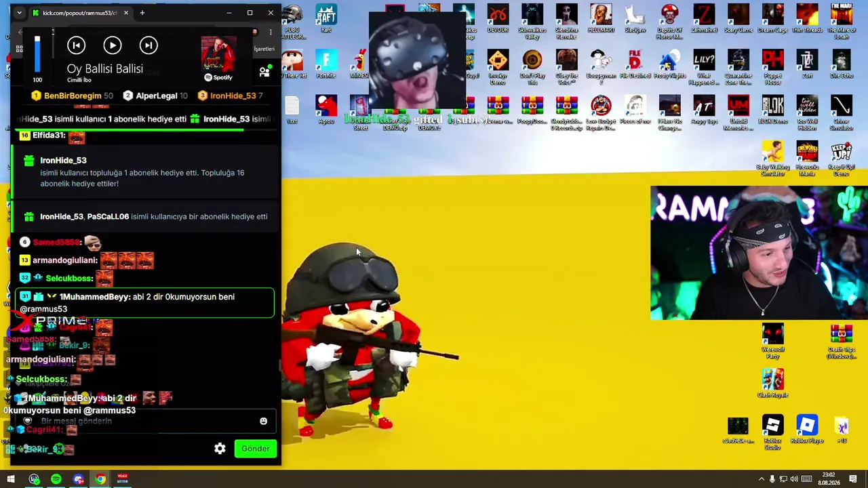The height and width of the screenshot is (488, 868).
Task: Switch to Chrome in the taskbar
Action: click(x=100, y=480)
